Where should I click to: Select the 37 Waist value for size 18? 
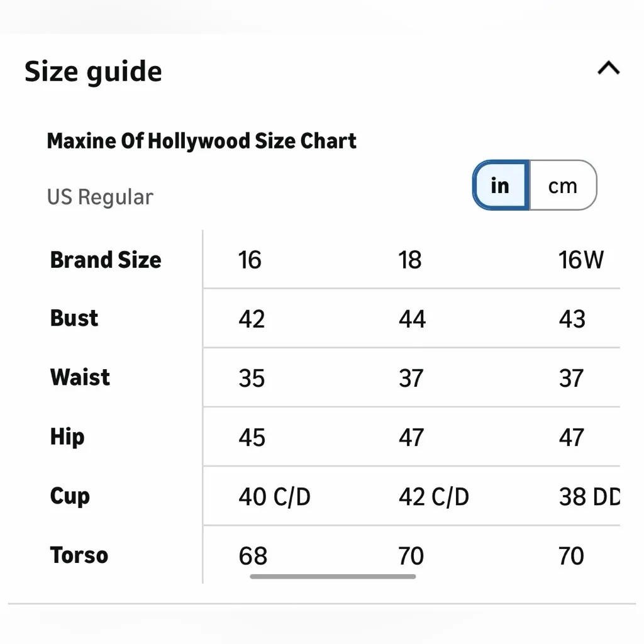coord(411,377)
